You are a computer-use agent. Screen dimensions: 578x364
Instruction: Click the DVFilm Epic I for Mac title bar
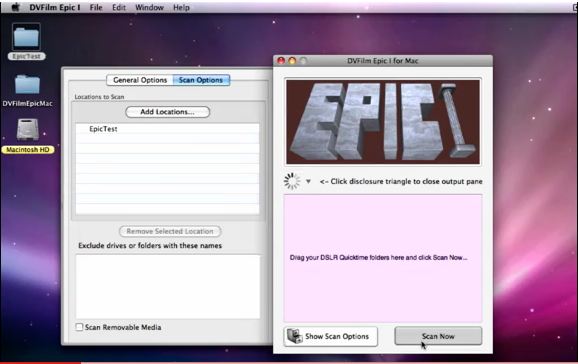[x=383, y=61]
